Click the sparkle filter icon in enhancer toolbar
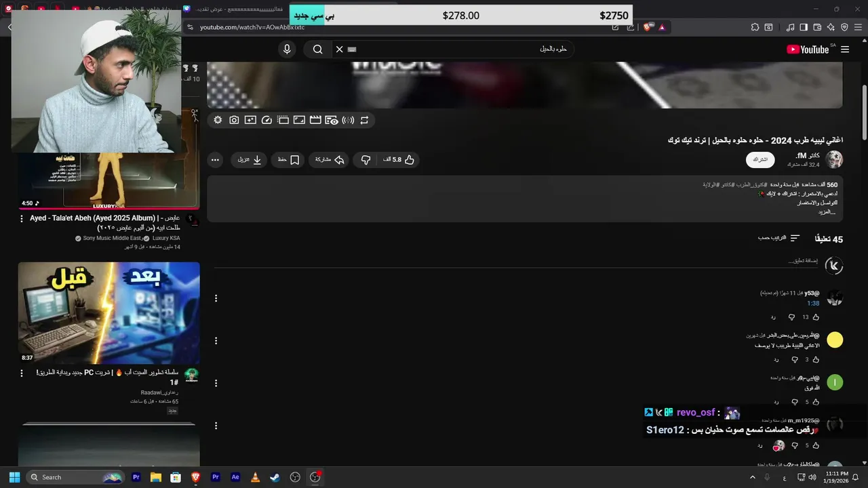This screenshot has width=868, height=488. tap(250, 120)
